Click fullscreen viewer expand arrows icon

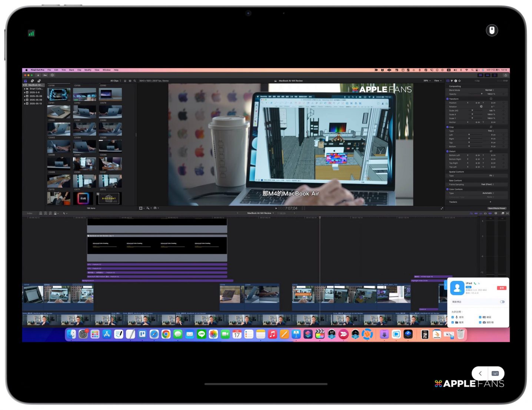coord(442,208)
